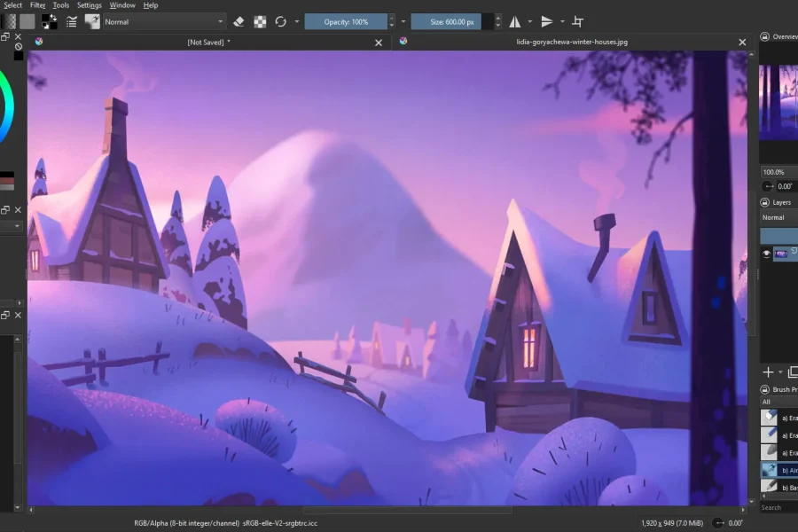The width and height of the screenshot is (798, 532).
Task: Toggle lock on the Overview docker
Action: [x=764, y=37]
